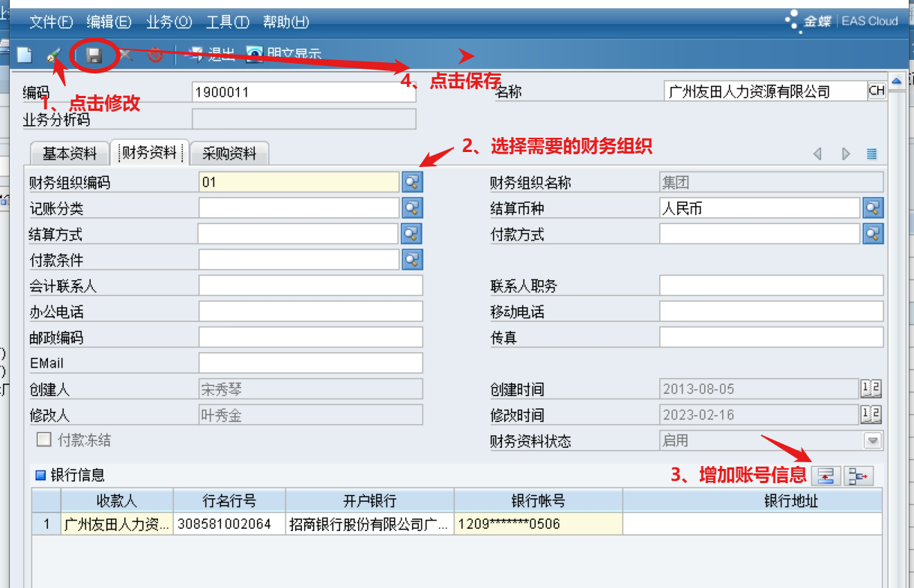The width and height of the screenshot is (914, 588).
Task: Expand the 财务资料状态 dropdown
Action: 873,440
